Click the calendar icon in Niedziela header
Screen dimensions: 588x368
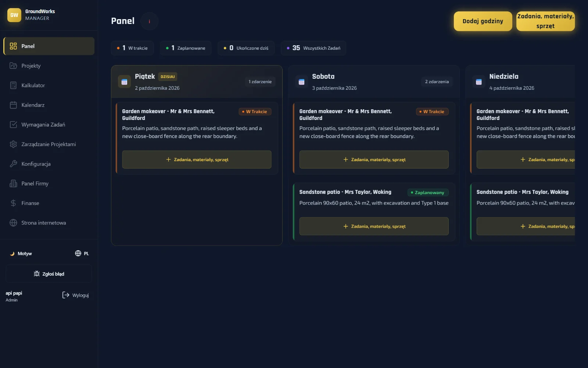pos(478,82)
